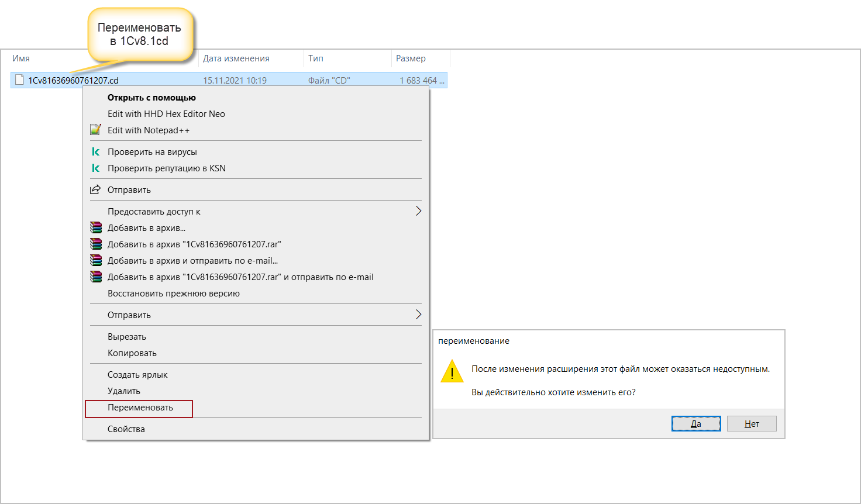Click the date '15.11.2021 10:19'
The image size is (861, 504).
[x=235, y=81]
